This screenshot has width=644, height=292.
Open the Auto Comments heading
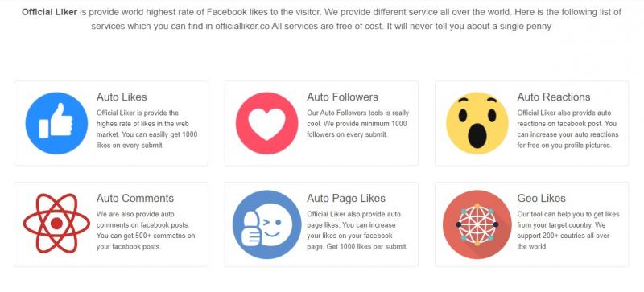tap(135, 199)
